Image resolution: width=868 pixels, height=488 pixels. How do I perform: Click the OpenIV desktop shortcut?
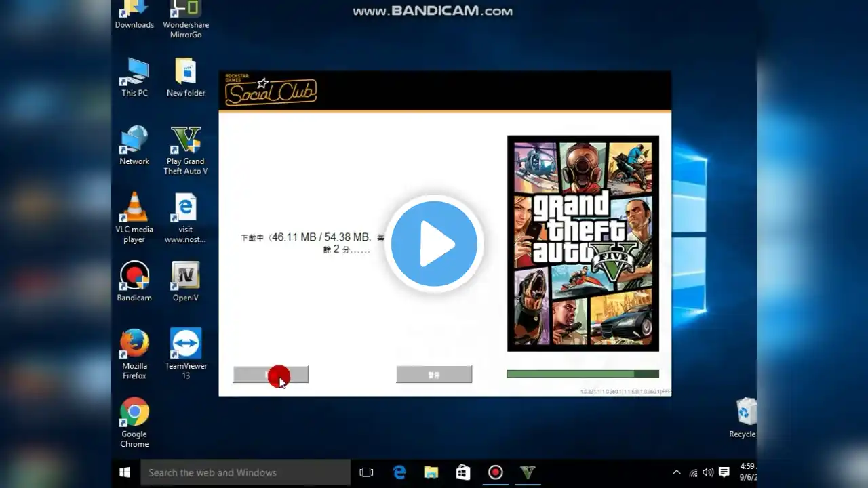coord(186,281)
